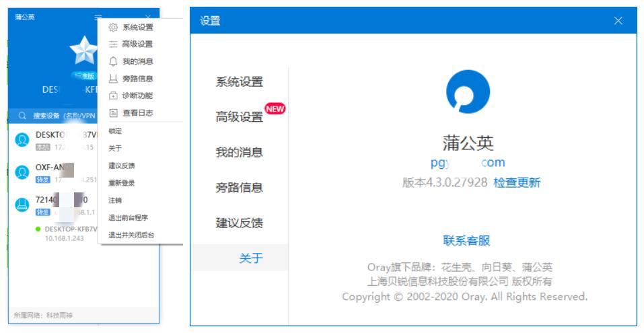This screenshot has width=644, height=333.
Task: Click Copyright 2002-2020 Oray text
Action: (x=464, y=297)
